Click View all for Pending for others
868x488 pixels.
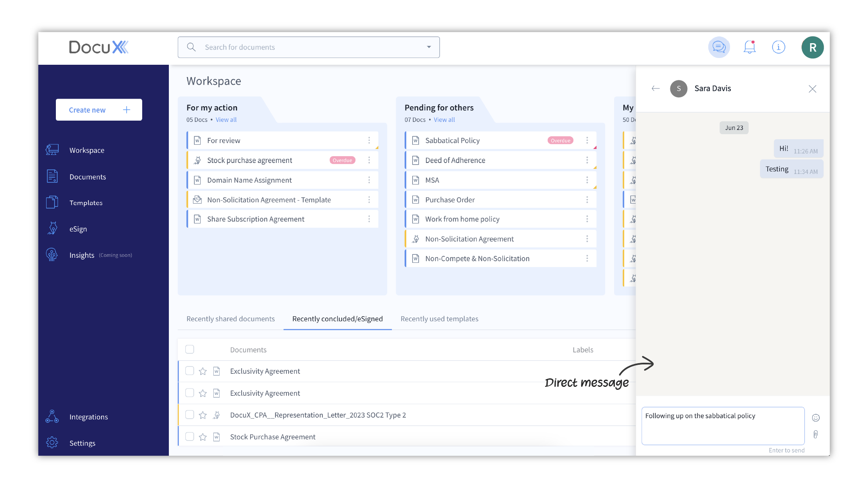point(444,120)
